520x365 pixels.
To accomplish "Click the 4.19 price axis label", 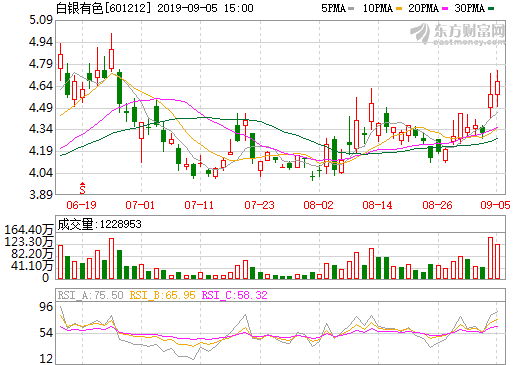I will 41,151.
